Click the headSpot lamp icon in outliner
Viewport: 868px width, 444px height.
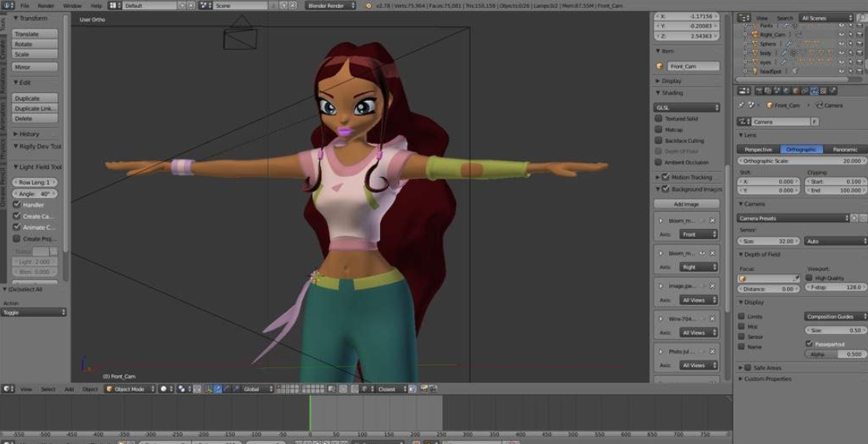pyautogui.click(x=755, y=71)
